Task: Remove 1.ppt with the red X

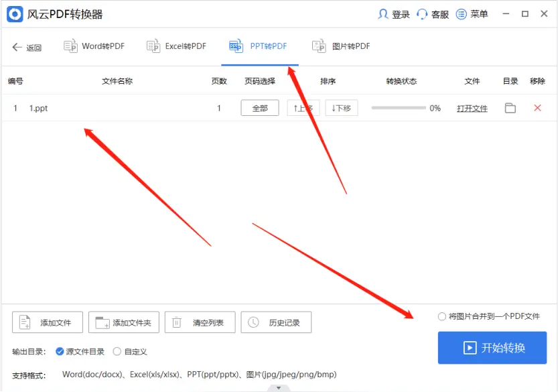Action: (x=537, y=108)
